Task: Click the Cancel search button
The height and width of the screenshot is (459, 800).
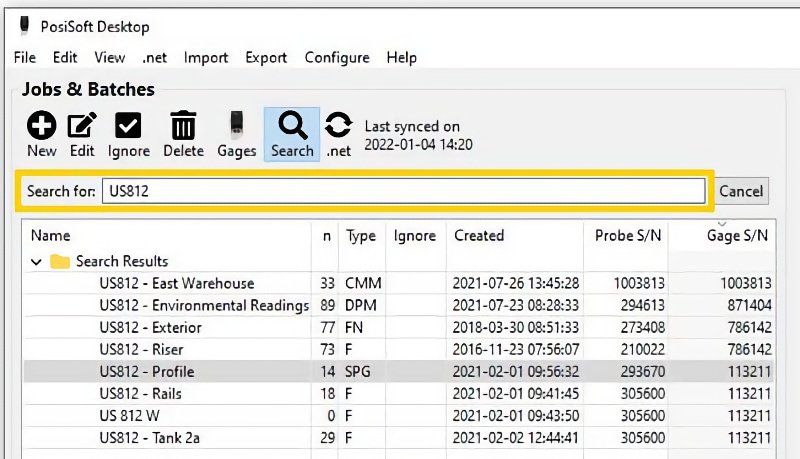Action: pyautogui.click(x=741, y=191)
